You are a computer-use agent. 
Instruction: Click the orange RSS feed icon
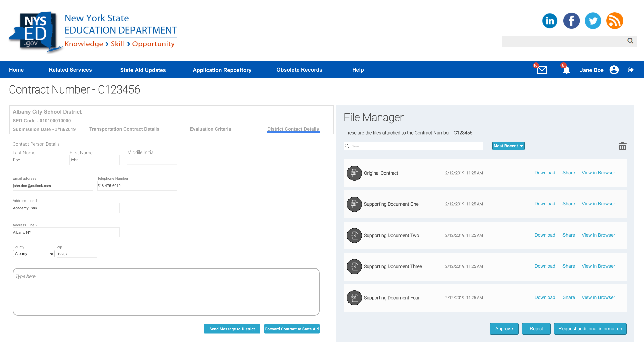(x=614, y=21)
